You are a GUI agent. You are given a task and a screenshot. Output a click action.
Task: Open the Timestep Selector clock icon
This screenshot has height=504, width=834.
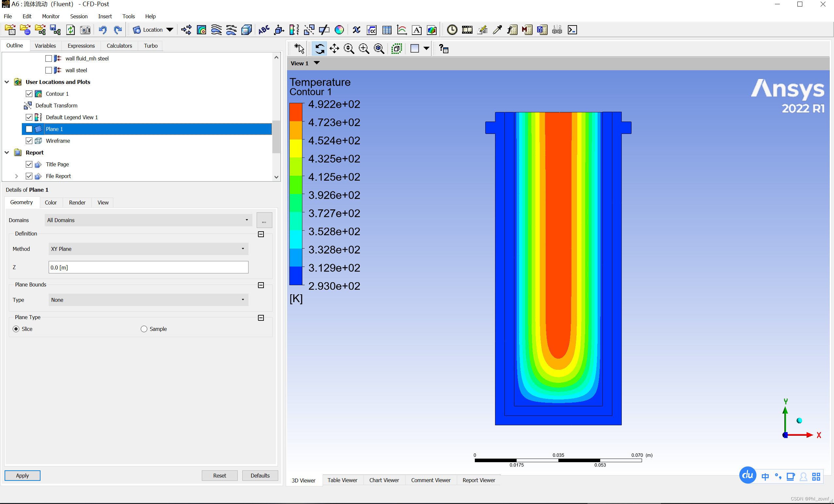point(452,30)
